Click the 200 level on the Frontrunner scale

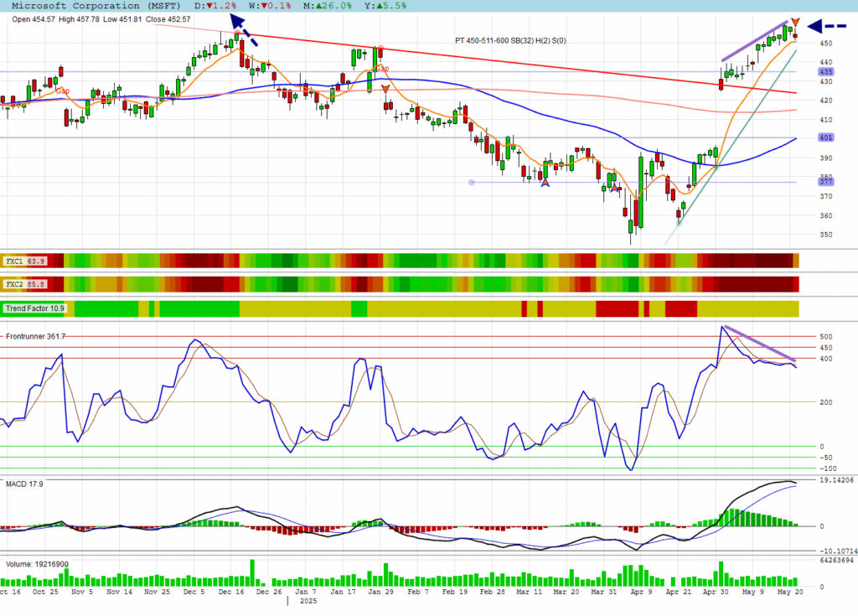(825, 402)
